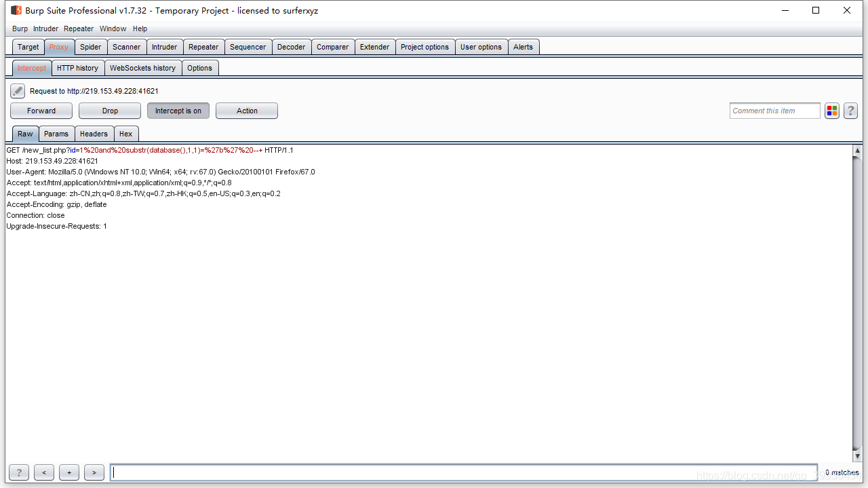Forward the intercepted request

(x=41, y=111)
